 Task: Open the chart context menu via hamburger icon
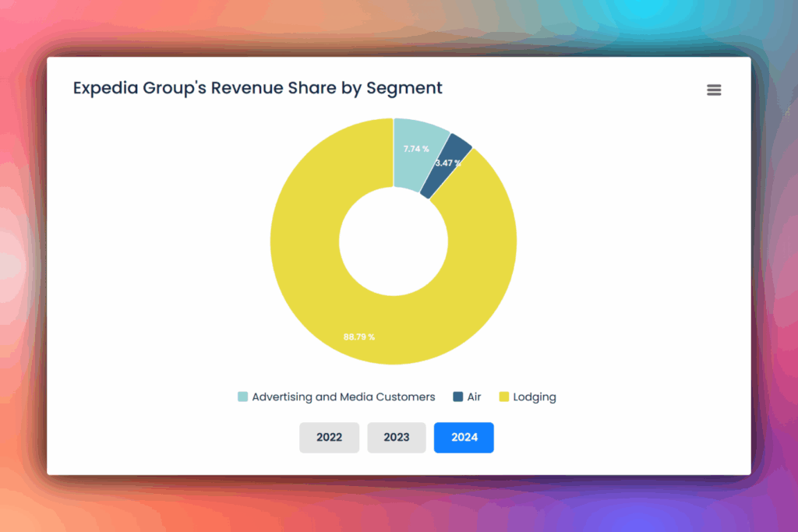[x=714, y=90]
